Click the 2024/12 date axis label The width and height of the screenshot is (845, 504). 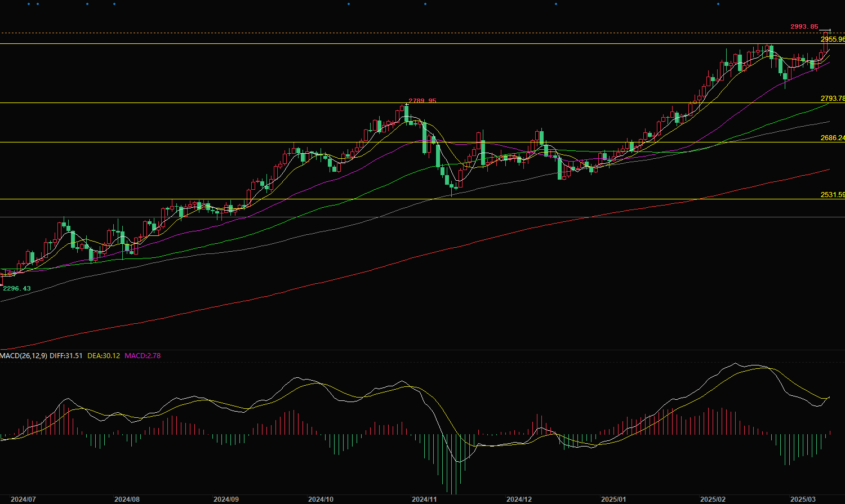519,499
